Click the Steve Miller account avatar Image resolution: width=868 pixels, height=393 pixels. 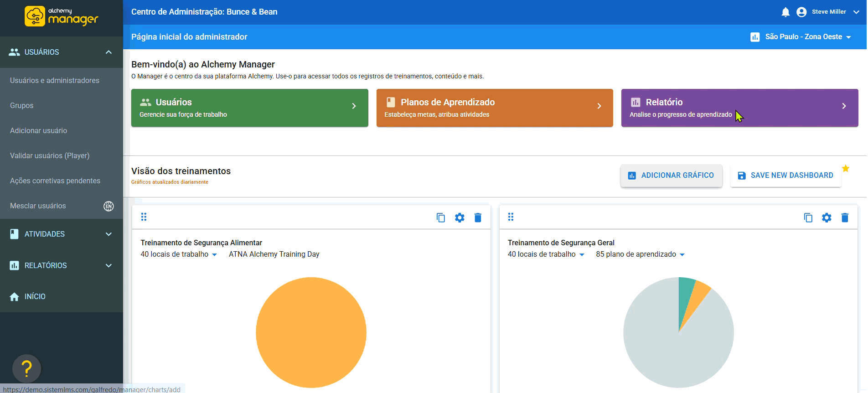(x=801, y=12)
